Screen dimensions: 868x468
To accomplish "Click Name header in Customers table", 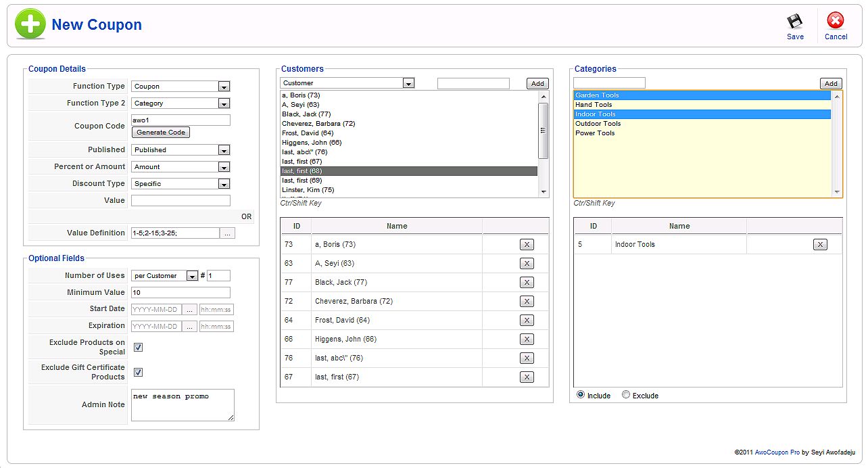I will pyautogui.click(x=397, y=226).
